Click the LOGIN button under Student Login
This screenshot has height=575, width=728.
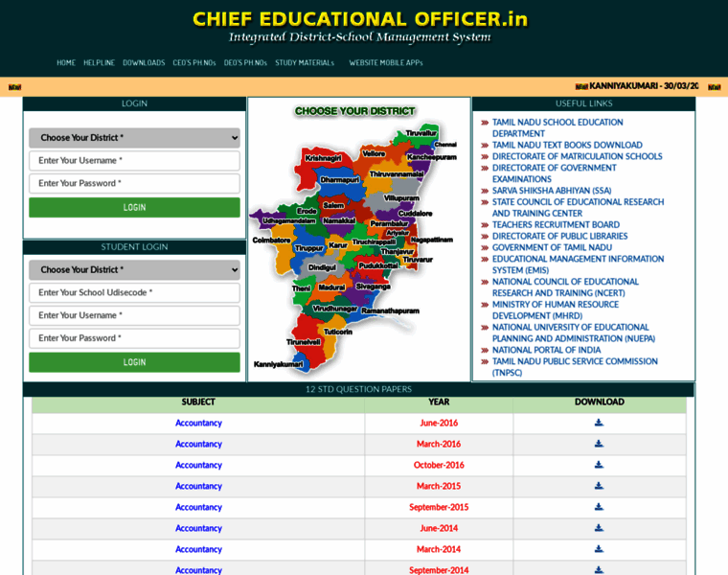(134, 362)
